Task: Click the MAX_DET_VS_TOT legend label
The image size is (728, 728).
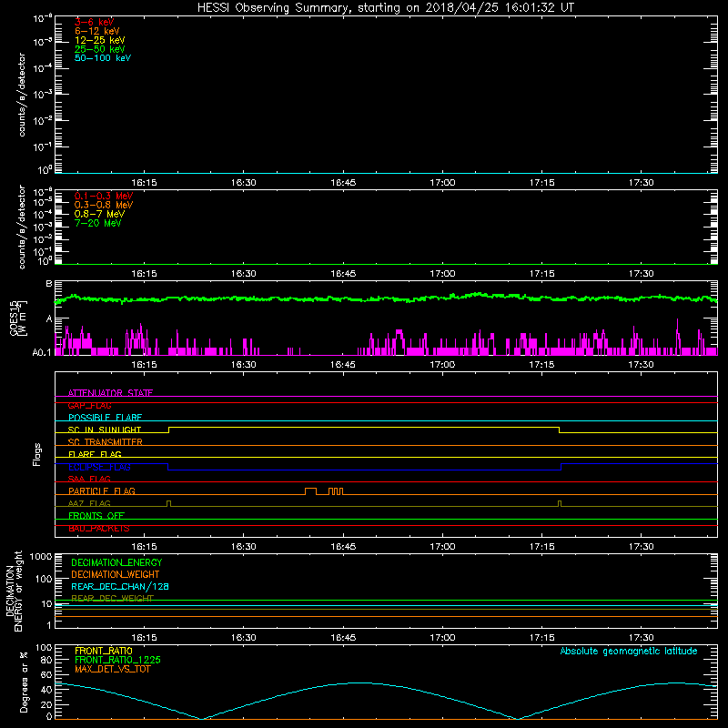Action: click(x=112, y=669)
